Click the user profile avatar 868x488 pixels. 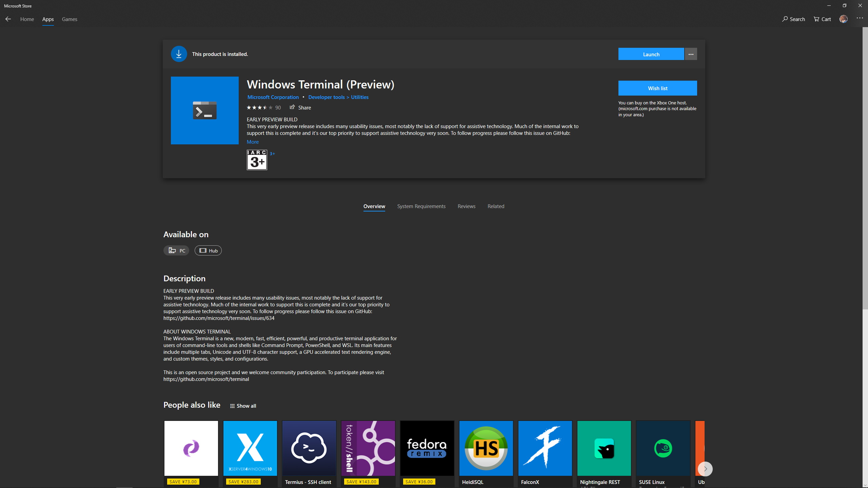(843, 19)
